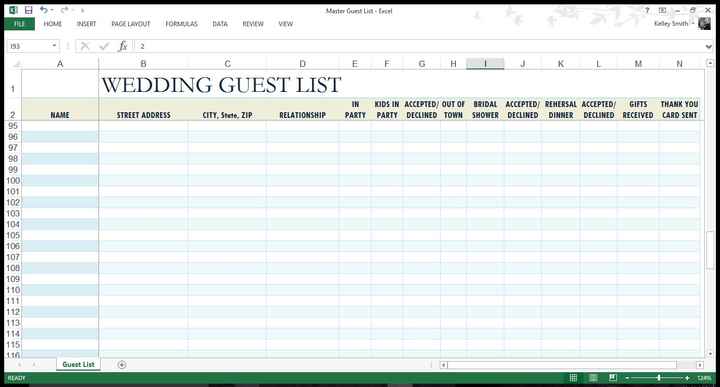Redo the last undone action
This screenshot has width=720, height=387.
coord(64,10)
